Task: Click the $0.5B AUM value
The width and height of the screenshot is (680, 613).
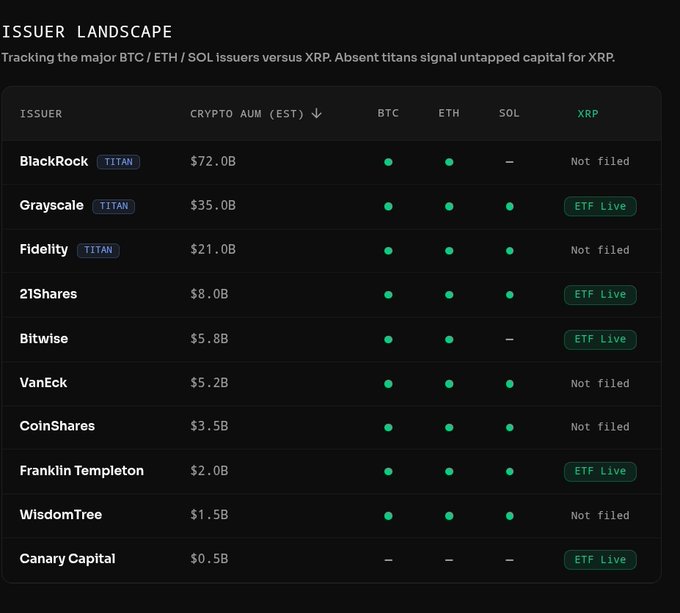Action: point(209,559)
